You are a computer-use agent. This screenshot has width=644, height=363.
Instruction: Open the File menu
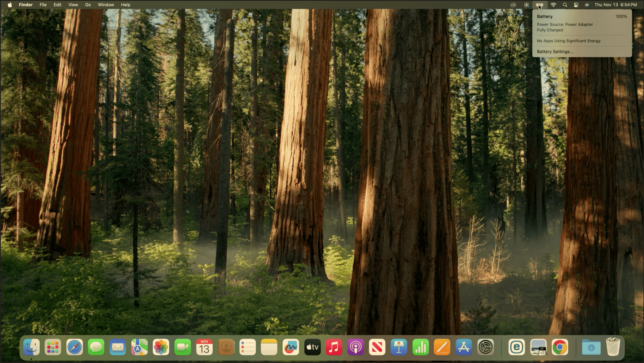[43, 5]
